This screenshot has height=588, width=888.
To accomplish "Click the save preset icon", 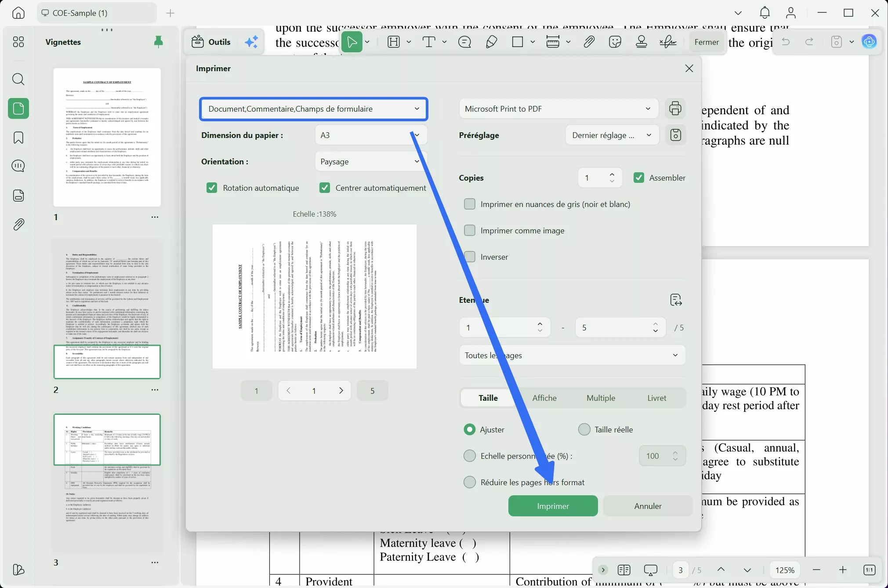I will point(675,135).
